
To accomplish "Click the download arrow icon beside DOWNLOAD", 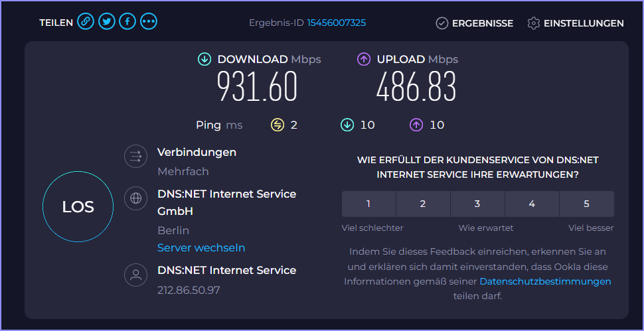I will [x=204, y=60].
